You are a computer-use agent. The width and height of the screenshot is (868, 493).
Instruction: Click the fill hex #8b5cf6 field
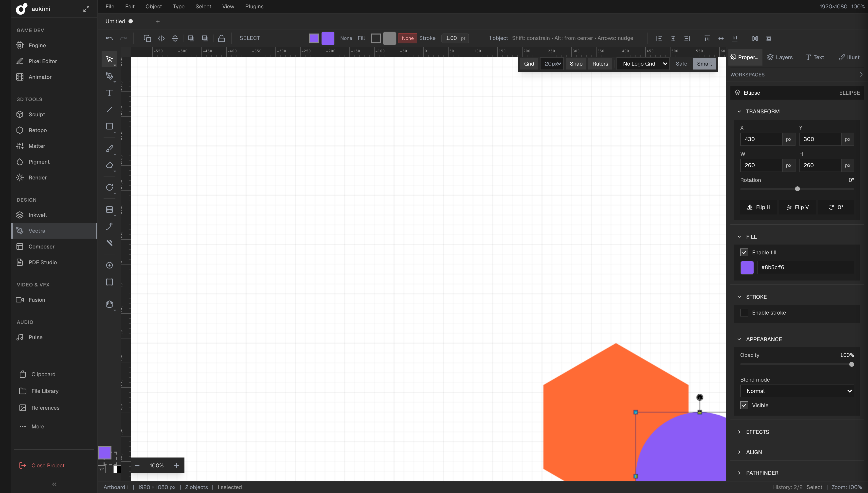click(x=805, y=267)
